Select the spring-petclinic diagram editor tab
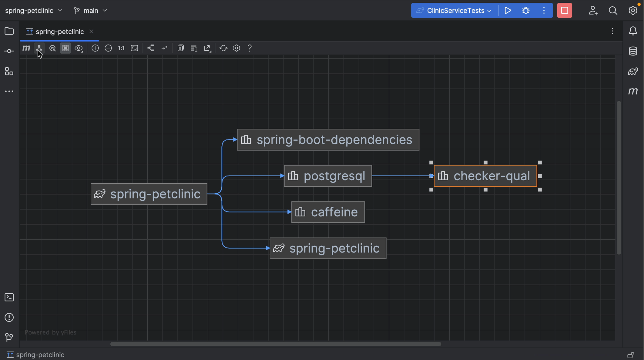 59,32
